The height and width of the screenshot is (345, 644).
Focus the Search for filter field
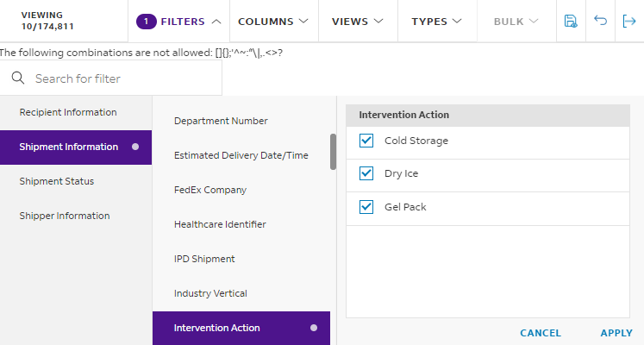111,78
